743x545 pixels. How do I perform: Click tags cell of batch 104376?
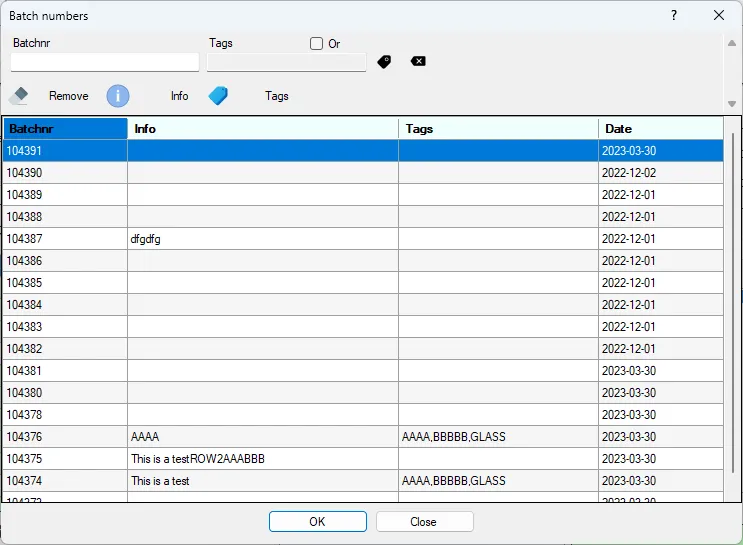pos(498,437)
